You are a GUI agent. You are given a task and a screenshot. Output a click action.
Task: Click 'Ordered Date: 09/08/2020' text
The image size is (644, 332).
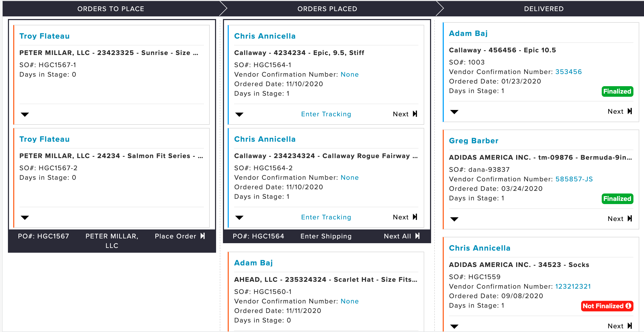pyautogui.click(x=496, y=296)
